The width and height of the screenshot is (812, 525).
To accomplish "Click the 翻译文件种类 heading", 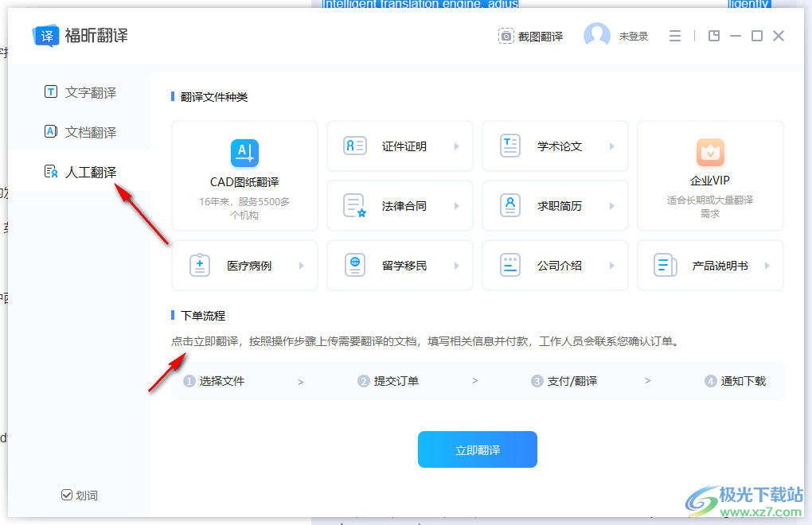I will click(x=214, y=97).
